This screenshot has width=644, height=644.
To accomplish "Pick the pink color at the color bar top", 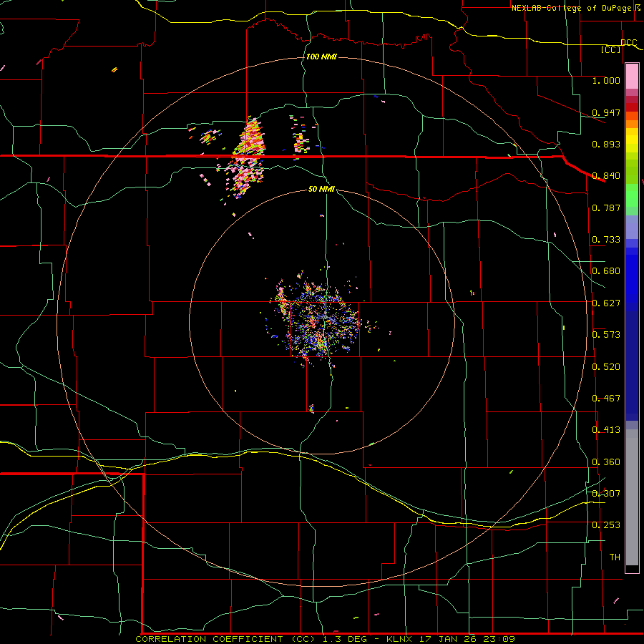I will click(x=632, y=76).
